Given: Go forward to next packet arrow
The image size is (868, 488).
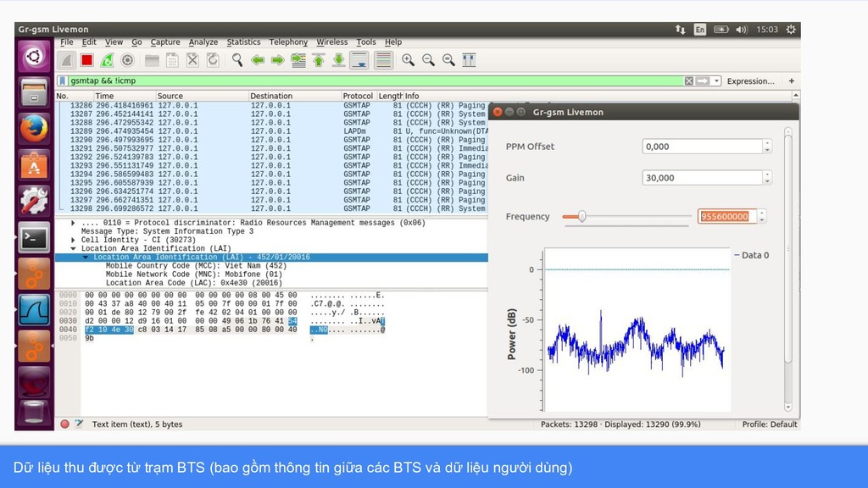Looking at the screenshot, I should click(x=278, y=60).
